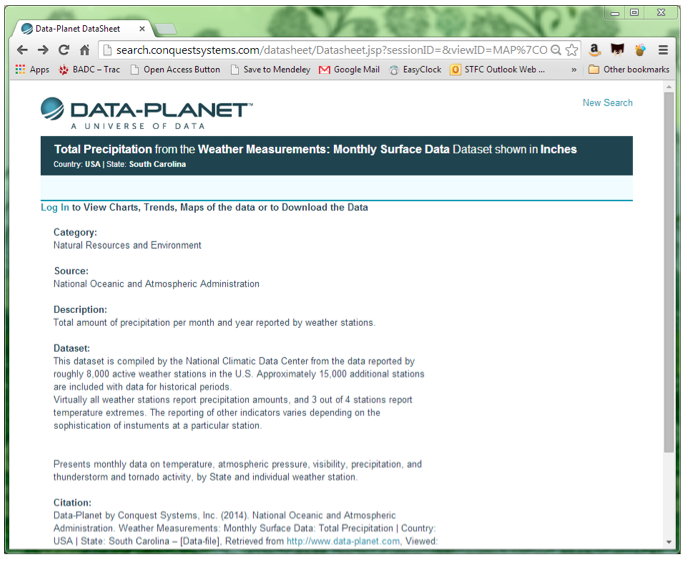Click the browser forward arrow
689x561 pixels.
(43, 50)
